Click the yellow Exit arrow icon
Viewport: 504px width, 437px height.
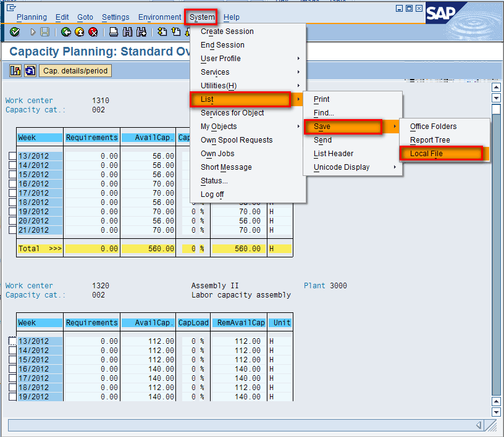[x=79, y=32]
